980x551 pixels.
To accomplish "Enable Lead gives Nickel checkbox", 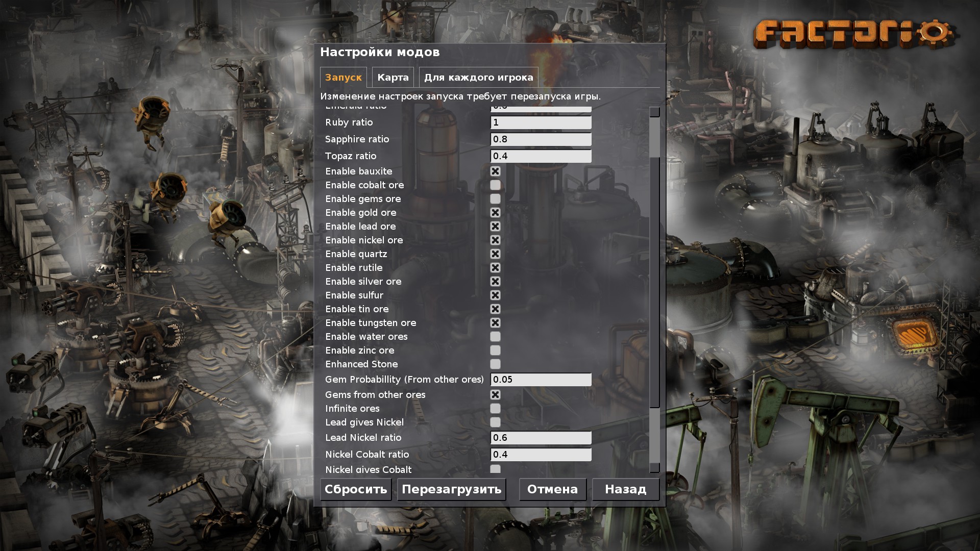I will click(495, 422).
